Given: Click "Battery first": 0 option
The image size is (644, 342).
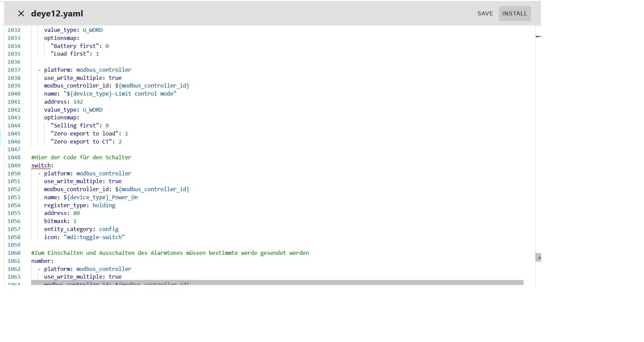Looking at the screenshot, I should (80, 46).
